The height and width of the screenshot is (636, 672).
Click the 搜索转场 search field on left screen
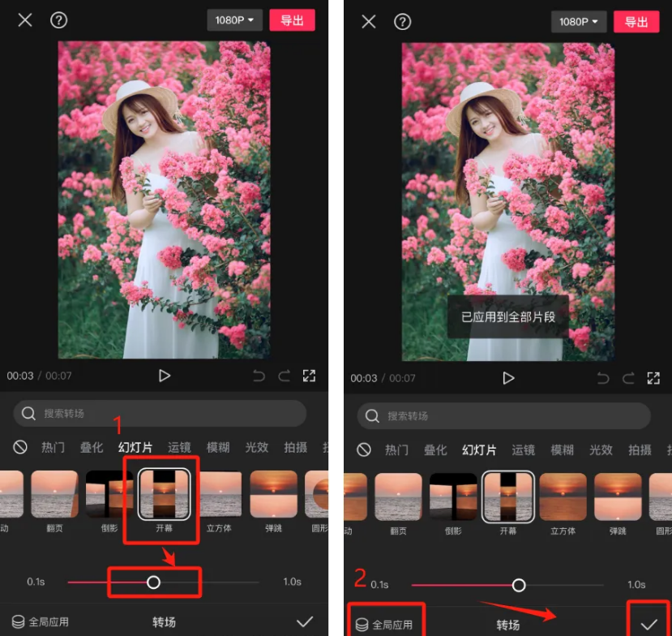[x=160, y=414]
